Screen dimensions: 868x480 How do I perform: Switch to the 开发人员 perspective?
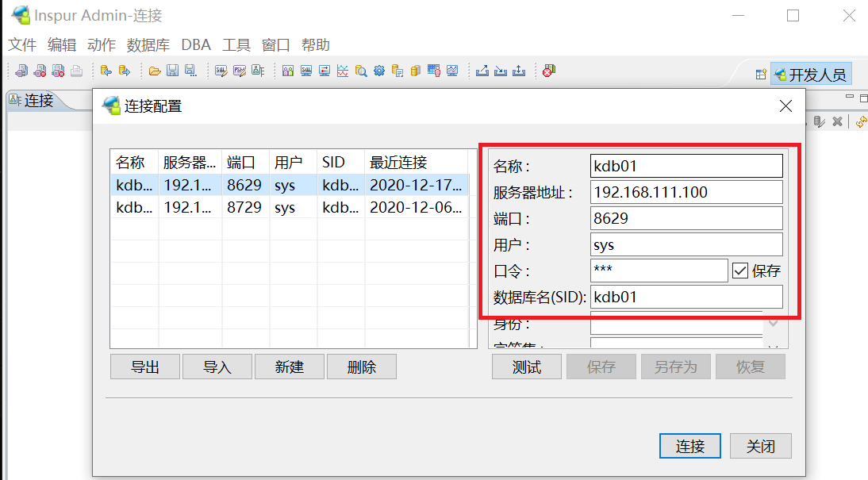810,73
